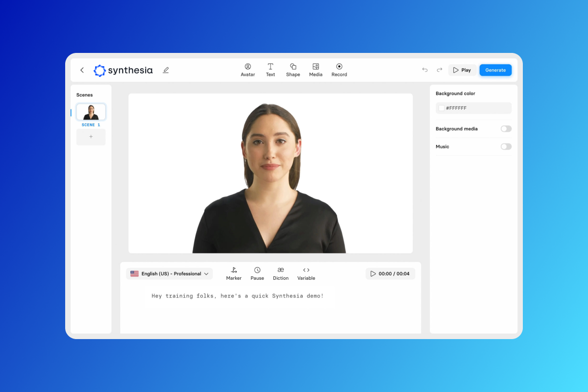Open the Media tool

(x=316, y=70)
